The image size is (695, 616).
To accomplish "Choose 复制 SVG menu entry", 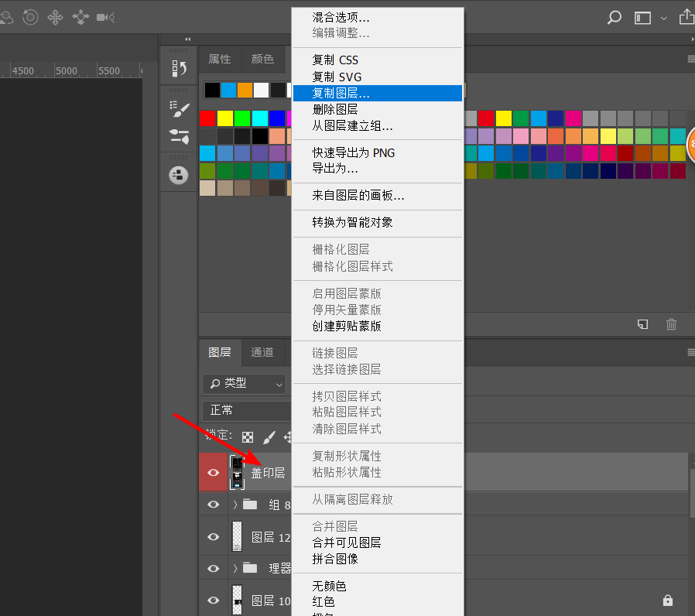I will coord(337,77).
